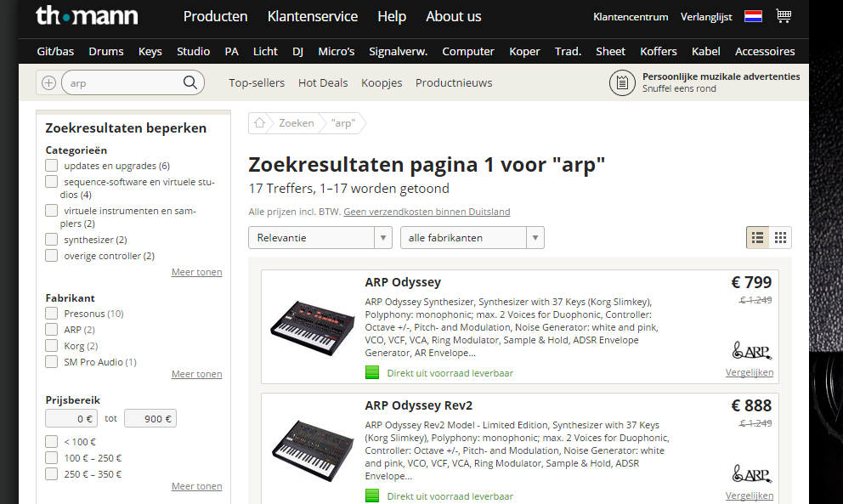
Task: Show more manufacturers via Meer tonen
Action: (197, 374)
